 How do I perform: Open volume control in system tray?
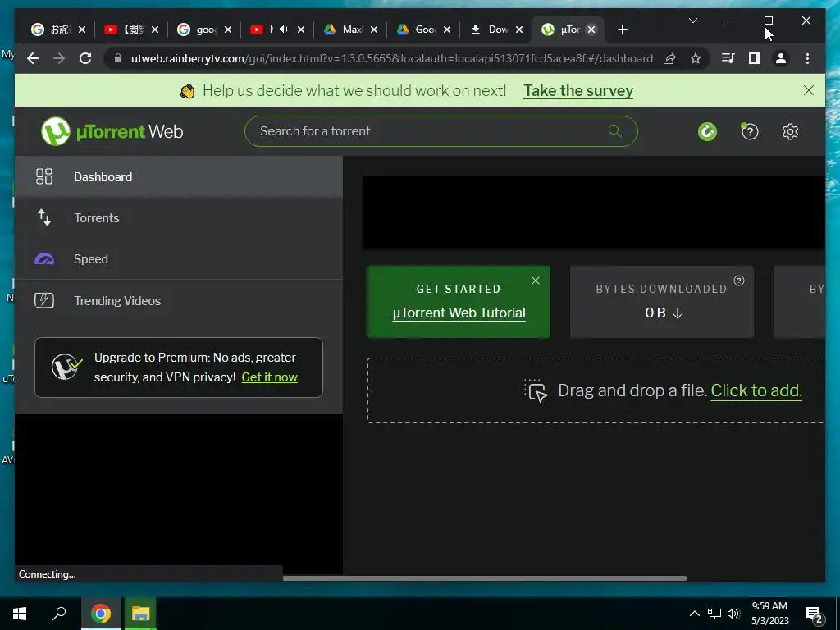tap(733, 614)
